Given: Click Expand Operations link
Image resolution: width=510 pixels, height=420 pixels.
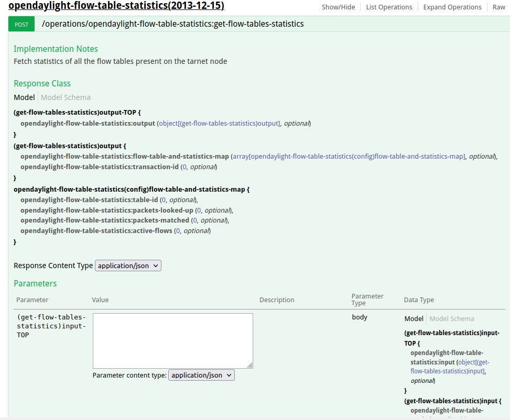Looking at the screenshot, I should [452, 7].
